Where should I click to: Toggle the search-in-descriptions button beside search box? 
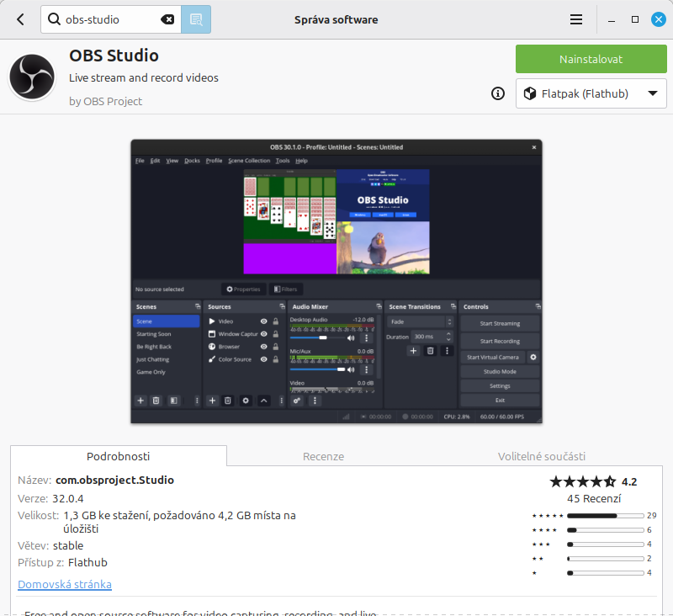(x=196, y=19)
